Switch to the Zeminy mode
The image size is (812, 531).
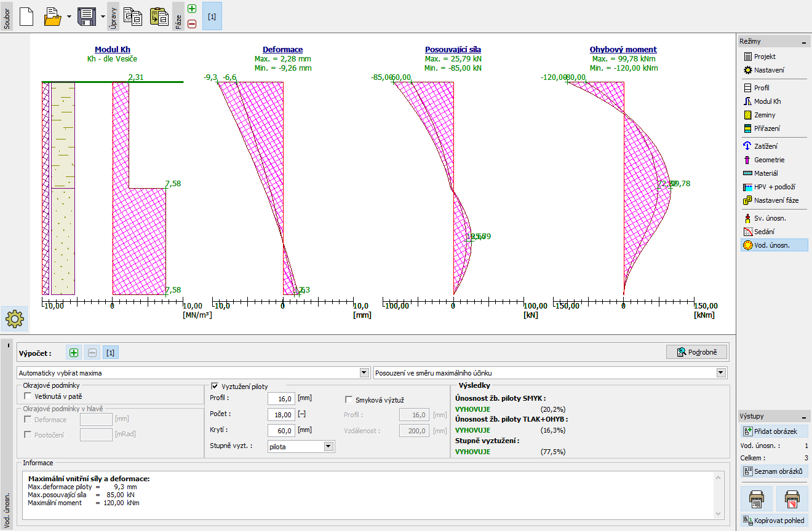(x=773, y=115)
